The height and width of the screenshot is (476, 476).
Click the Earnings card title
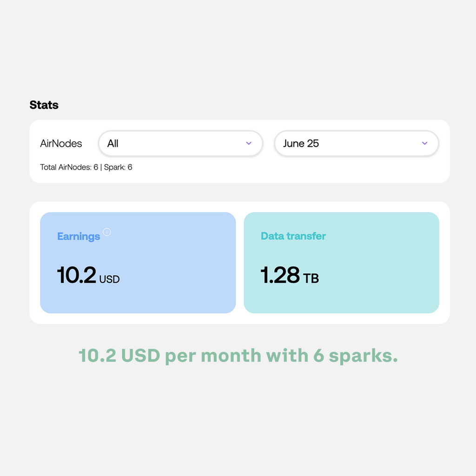tap(79, 237)
